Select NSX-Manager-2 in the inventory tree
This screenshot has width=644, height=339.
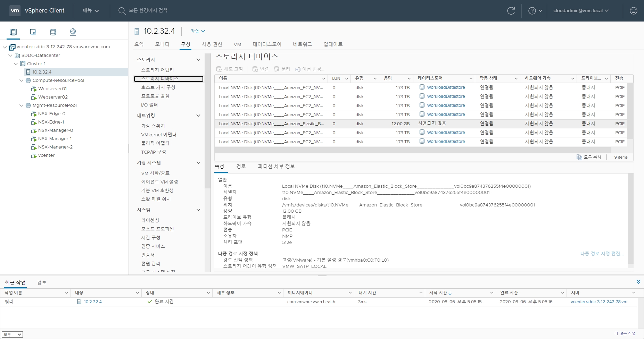[x=56, y=147]
